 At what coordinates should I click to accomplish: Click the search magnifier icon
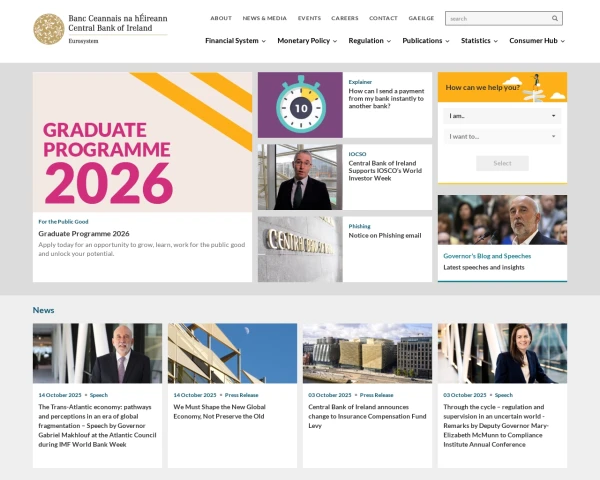click(x=555, y=18)
